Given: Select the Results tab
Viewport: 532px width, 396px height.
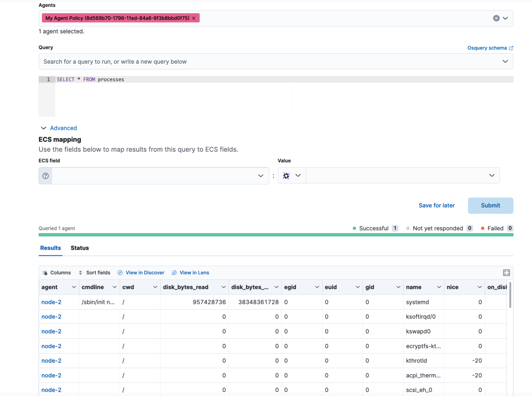Looking at the screenshot, I should point(50,248).
